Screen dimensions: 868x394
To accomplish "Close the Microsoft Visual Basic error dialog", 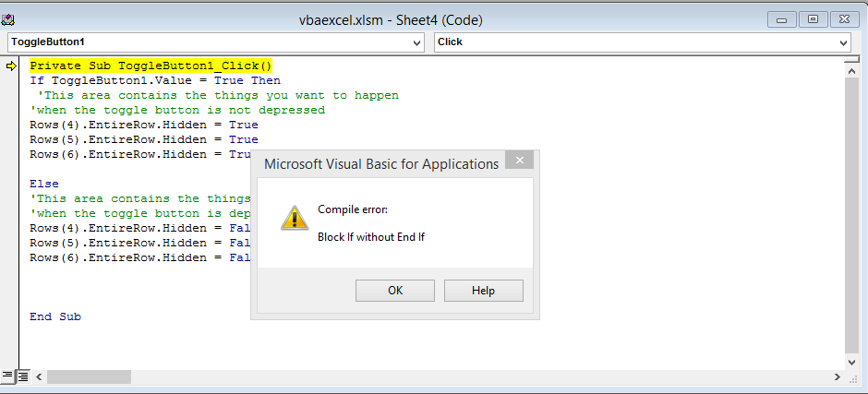I will tap(519, 161).
